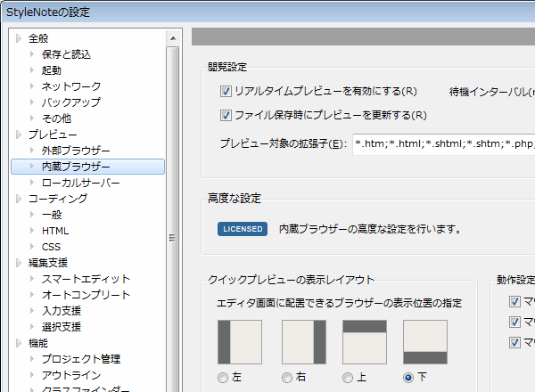Collapse the コーディング tree node
Screen dimensions: 535x392
[19, 199]
